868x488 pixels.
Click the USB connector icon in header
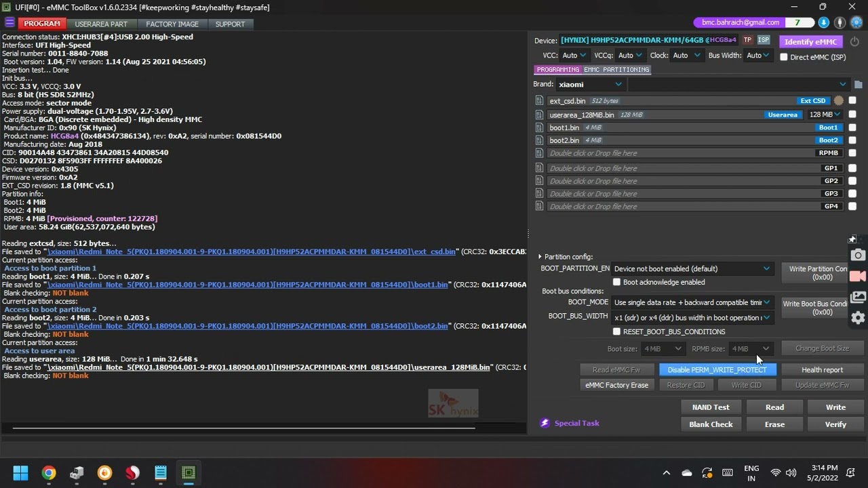(x=840, y=22)
